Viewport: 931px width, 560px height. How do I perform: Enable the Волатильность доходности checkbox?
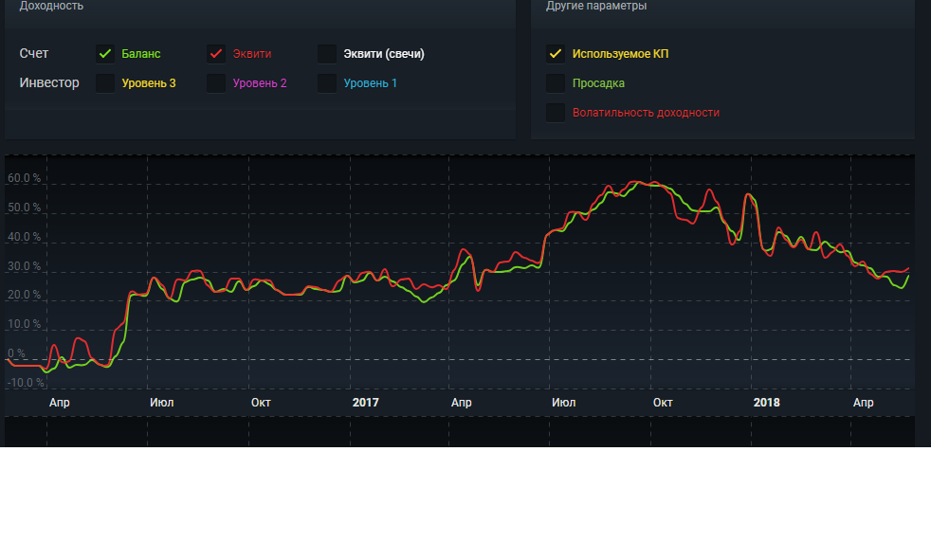(556, 113)
